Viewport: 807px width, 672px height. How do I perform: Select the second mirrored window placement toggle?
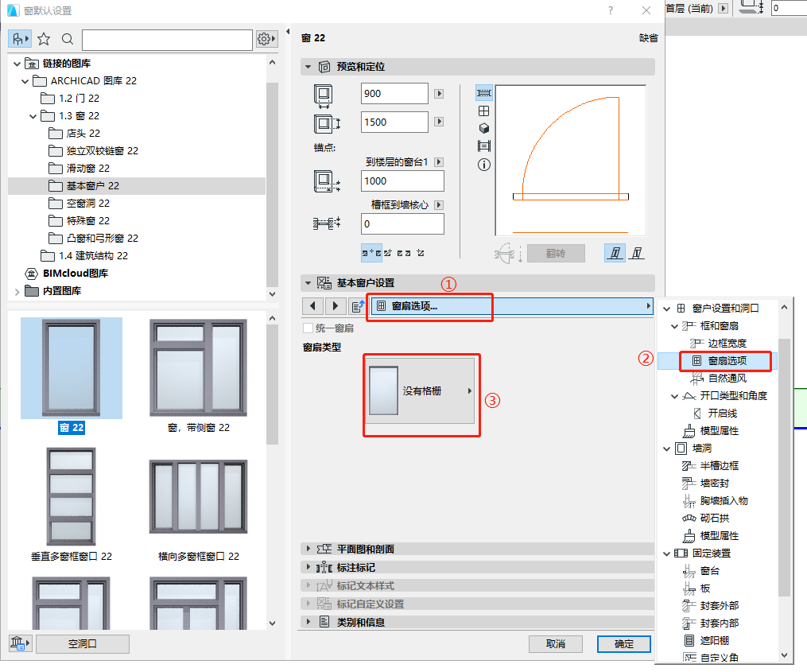pos(635,254)
